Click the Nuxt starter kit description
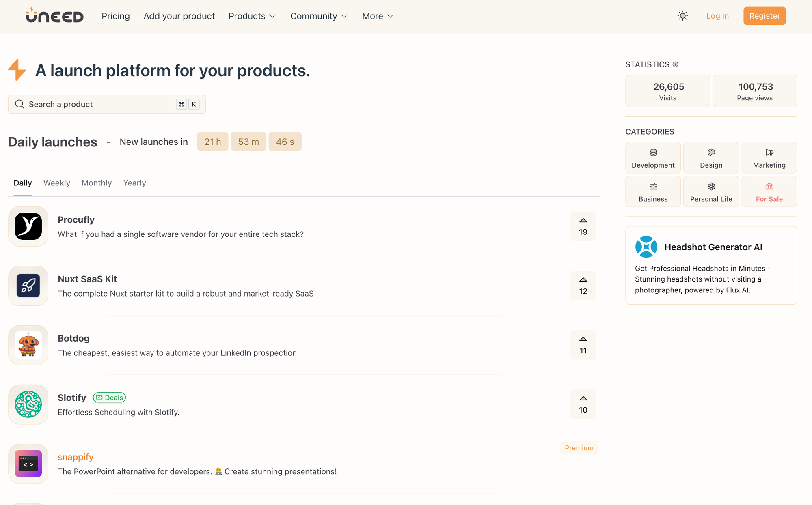Image resolution: width=812 pixels, height=505 pixels. pyautogui.click(x=186, y=294)
